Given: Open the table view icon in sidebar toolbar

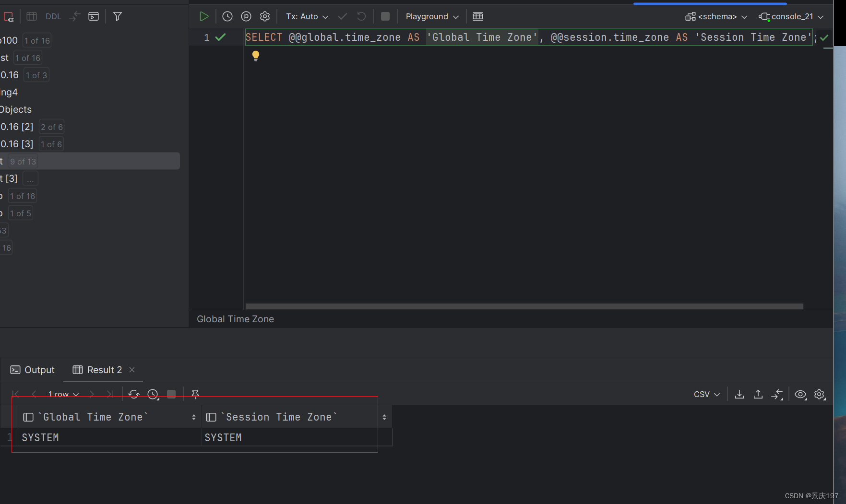Looking at the screenshot, I should [x=32, y=16].
